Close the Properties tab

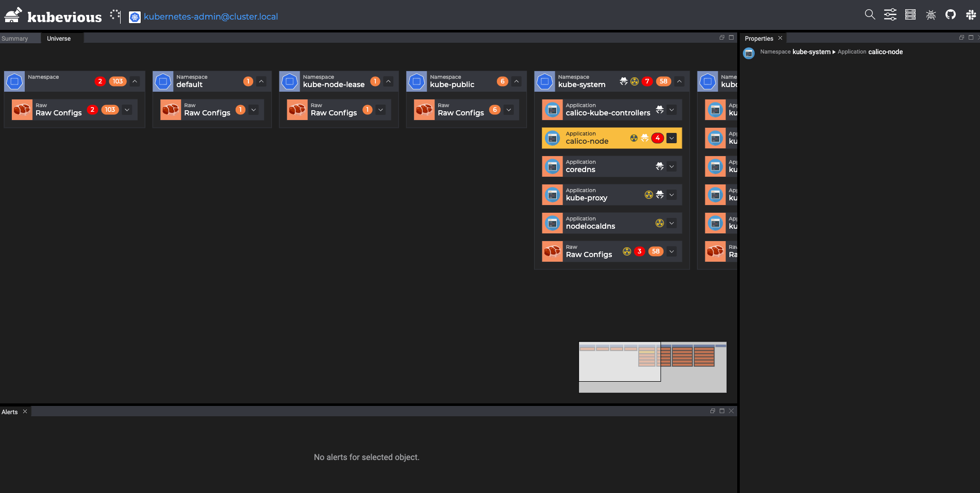click(x=780, y=38)
